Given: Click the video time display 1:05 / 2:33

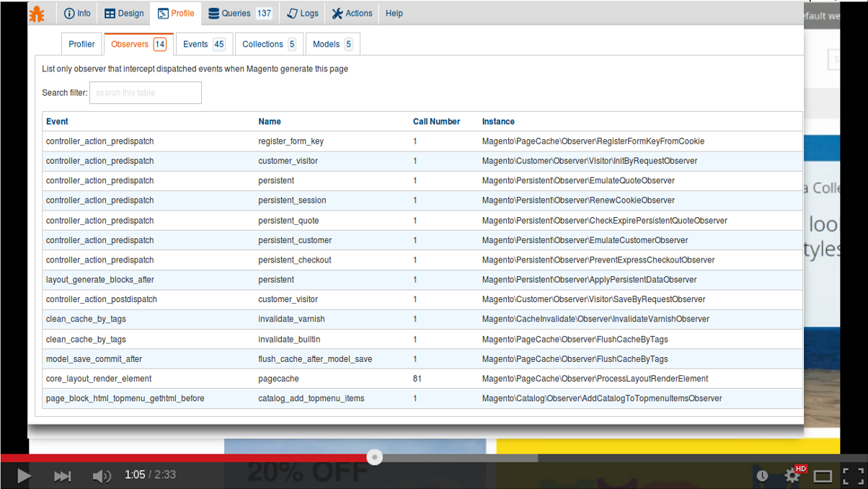Looking at the screenshot, I should [x=150, y=475].
